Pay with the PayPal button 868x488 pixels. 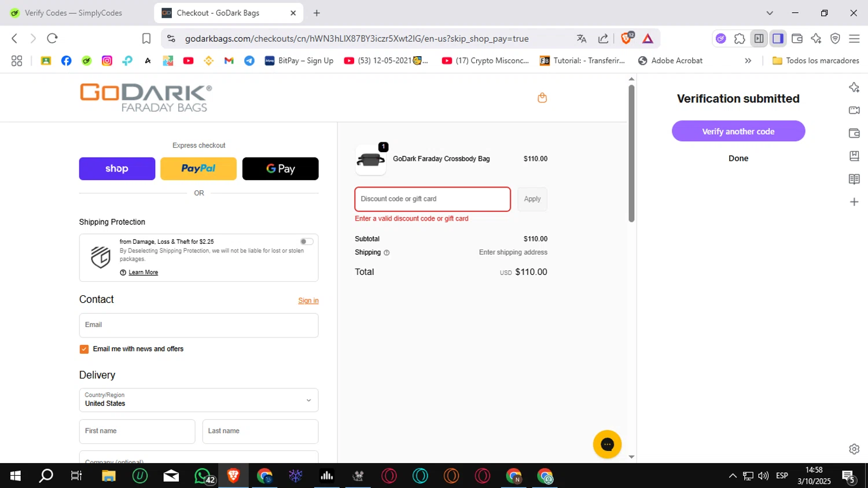click(198, 168)
